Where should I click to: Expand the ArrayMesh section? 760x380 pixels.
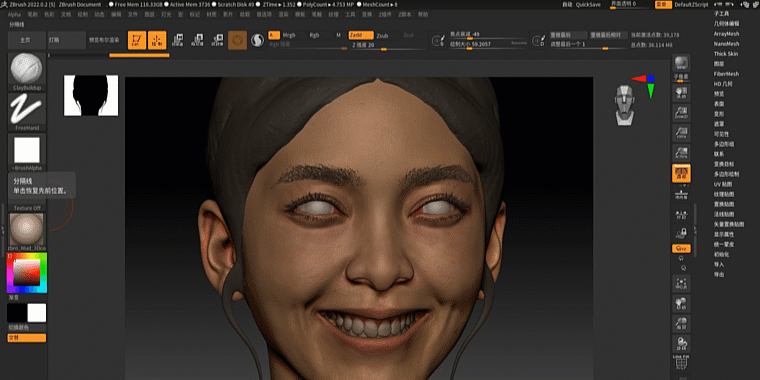726,33
